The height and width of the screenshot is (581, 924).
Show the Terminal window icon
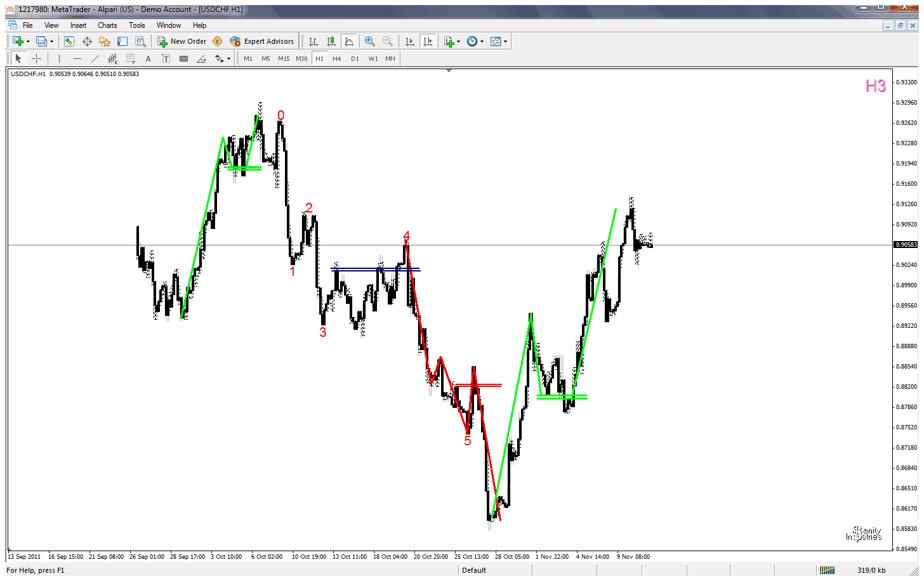(122, 41)
